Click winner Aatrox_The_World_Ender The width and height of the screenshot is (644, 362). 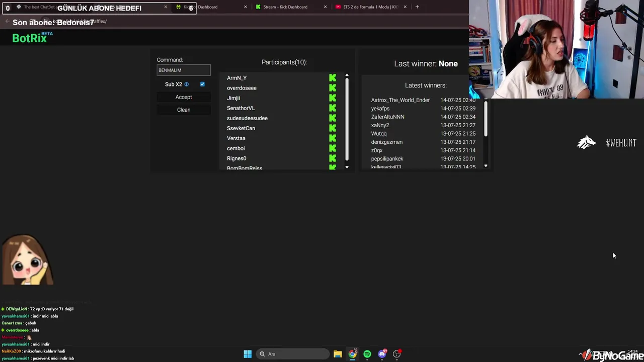(400, 100)
